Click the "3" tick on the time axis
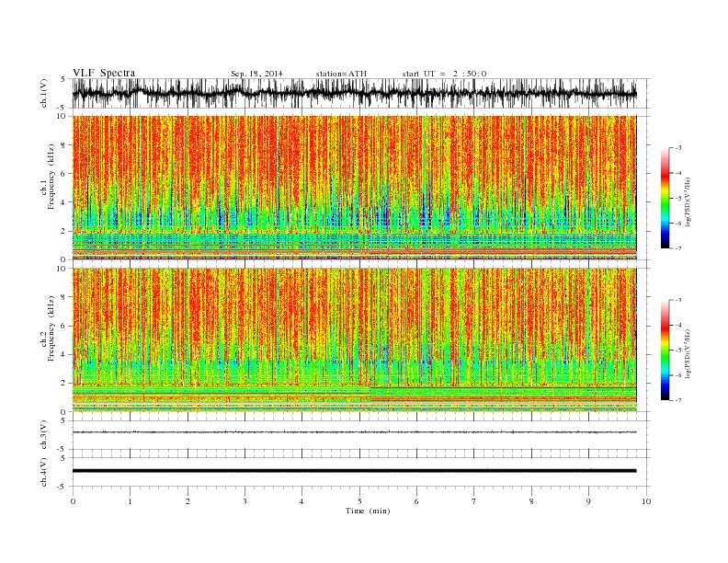Image resolution: width=728 pixels, height=563 pixels. pyautogui.click(x=245, y=501)
